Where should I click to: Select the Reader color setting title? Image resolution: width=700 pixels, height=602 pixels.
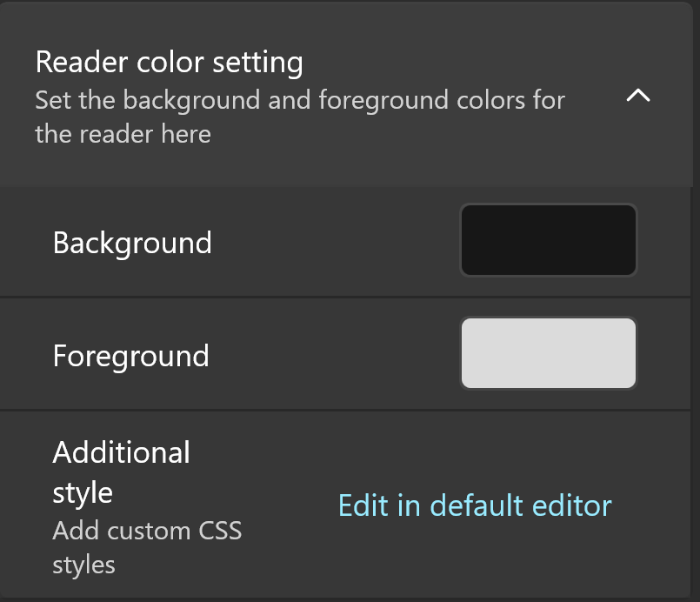(x=170, y=62)
